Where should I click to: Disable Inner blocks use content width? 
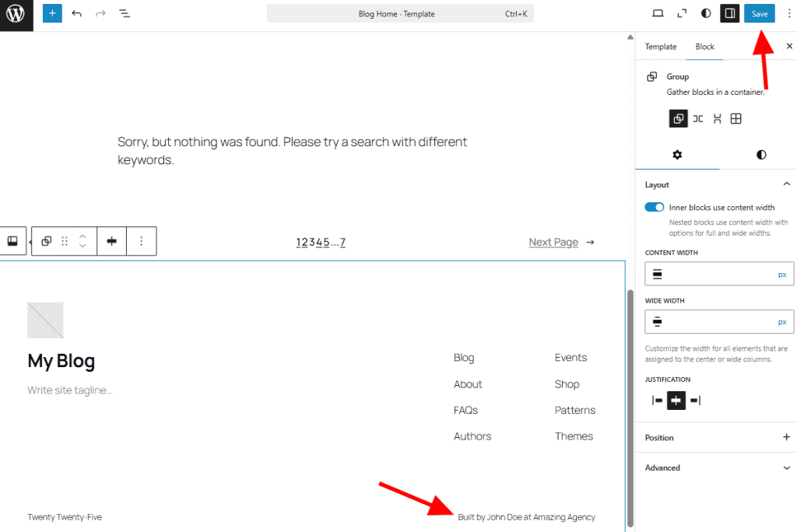coord(655,207)
